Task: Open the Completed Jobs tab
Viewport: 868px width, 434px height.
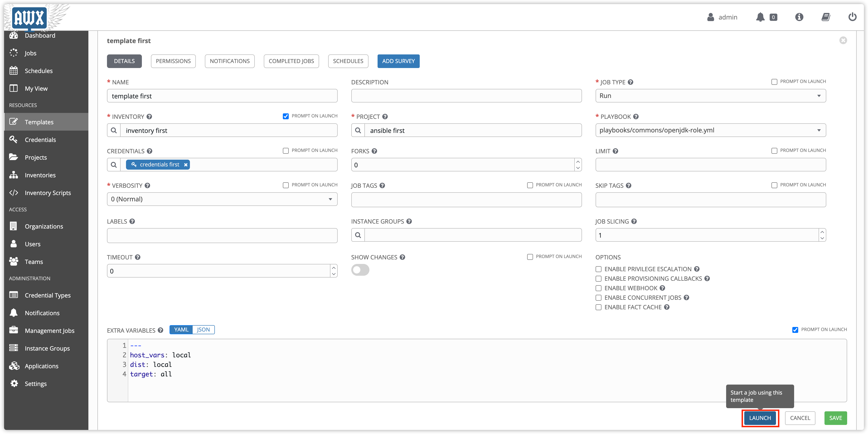Action: [291, 61]
